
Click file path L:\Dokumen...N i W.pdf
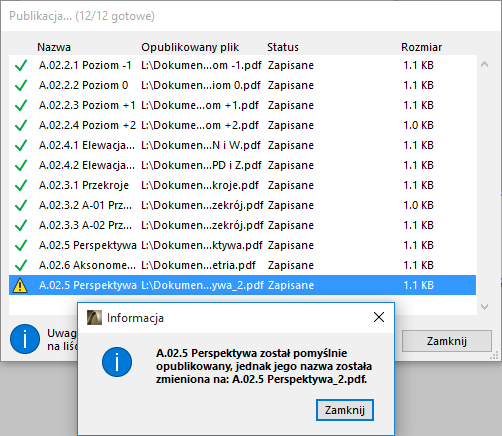(201, 145)
